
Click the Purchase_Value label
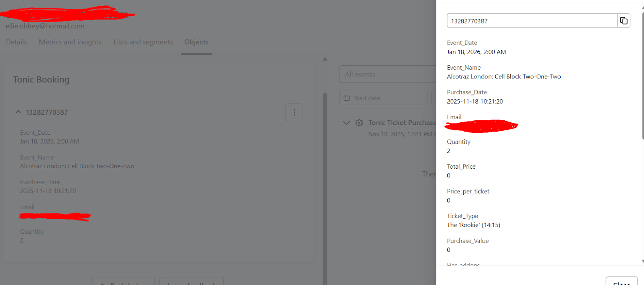click(468, 241)
